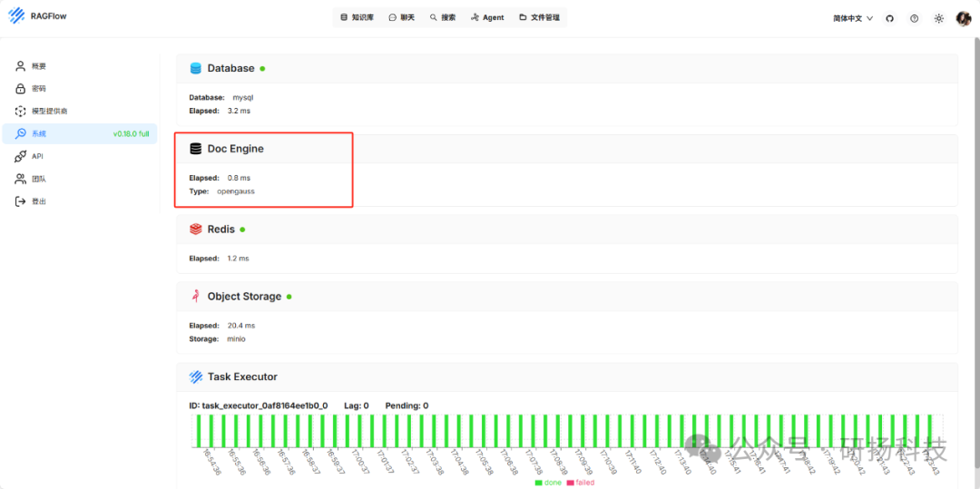This screenshot has height=489, width=980.
Task: Click the help question mark icon
Action: coord(915,19)
